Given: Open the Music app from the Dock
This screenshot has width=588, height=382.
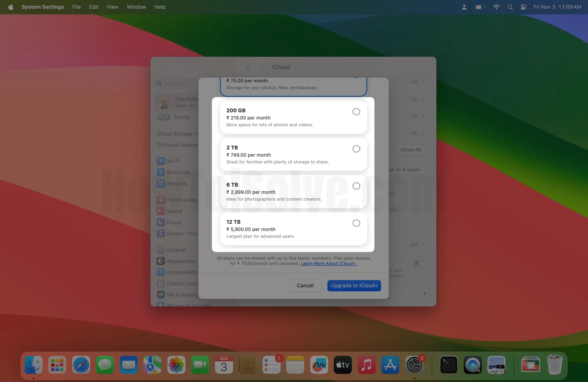Looking at the screenshot, I should click(x=366, y=365).
